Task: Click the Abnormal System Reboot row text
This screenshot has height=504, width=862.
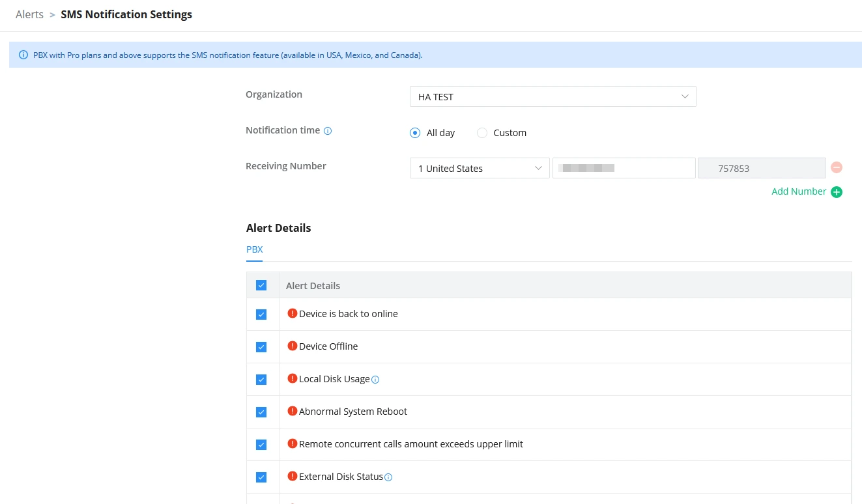Action: coord(353,412)
